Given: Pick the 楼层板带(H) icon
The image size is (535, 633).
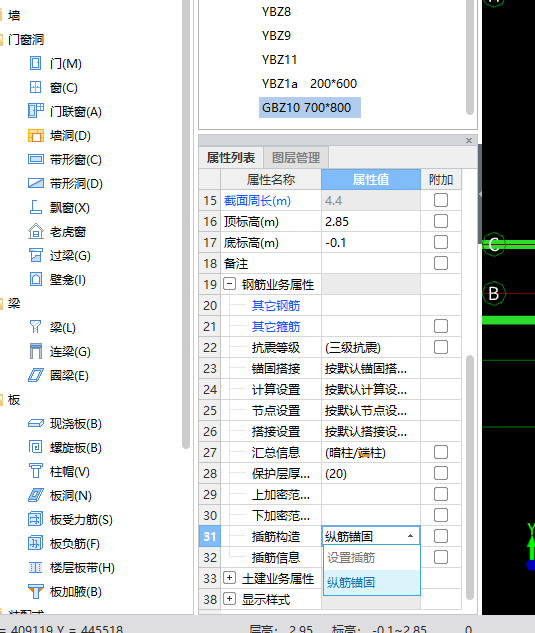Looking at the screenshot, I should [x=36, y=567].
